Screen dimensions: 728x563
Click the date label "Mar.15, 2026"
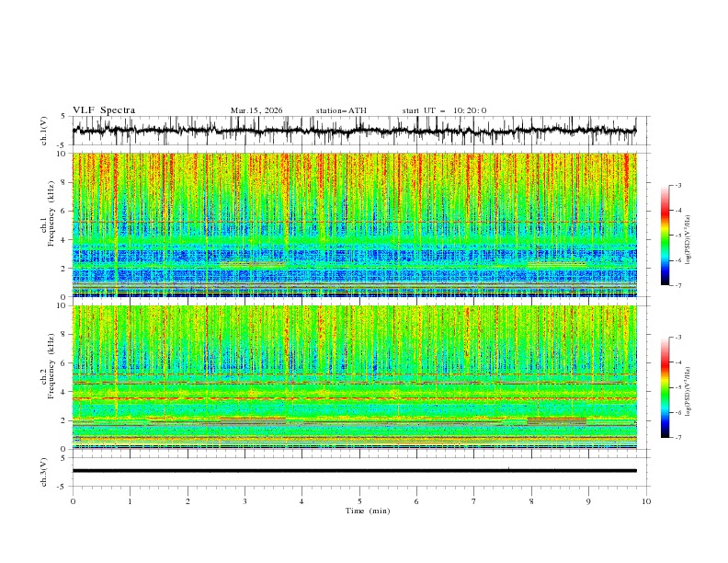[x=256, y=110]
